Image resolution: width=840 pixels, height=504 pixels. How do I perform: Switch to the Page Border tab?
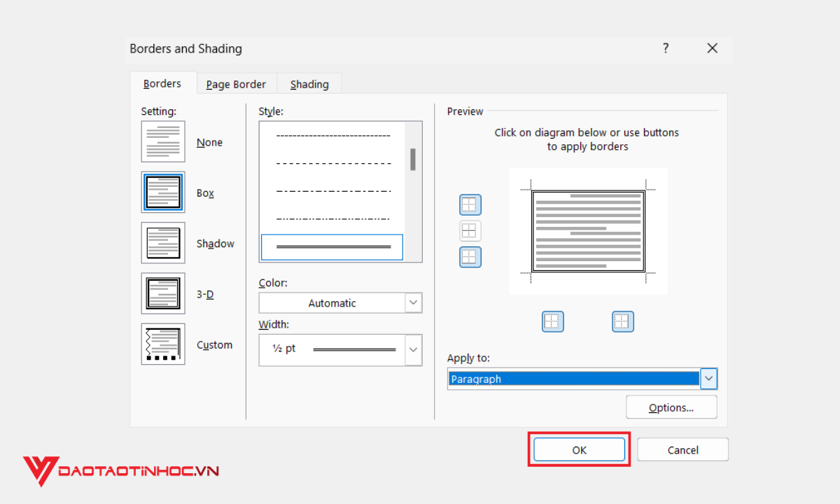(236, 84)
